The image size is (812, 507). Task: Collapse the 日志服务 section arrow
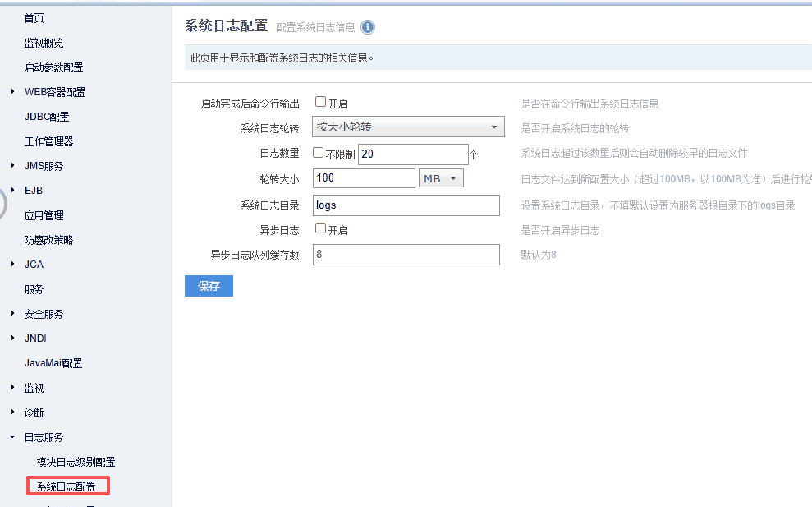coord(13,437)
